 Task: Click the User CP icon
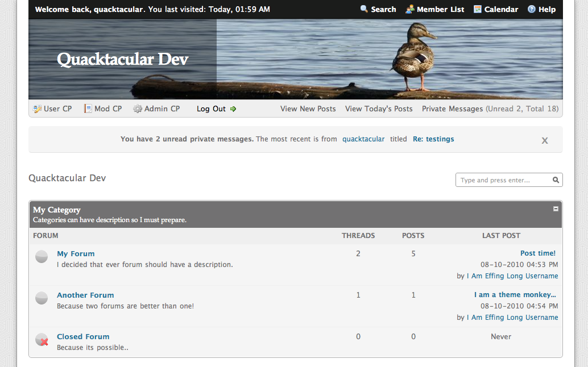click(38, 109)
